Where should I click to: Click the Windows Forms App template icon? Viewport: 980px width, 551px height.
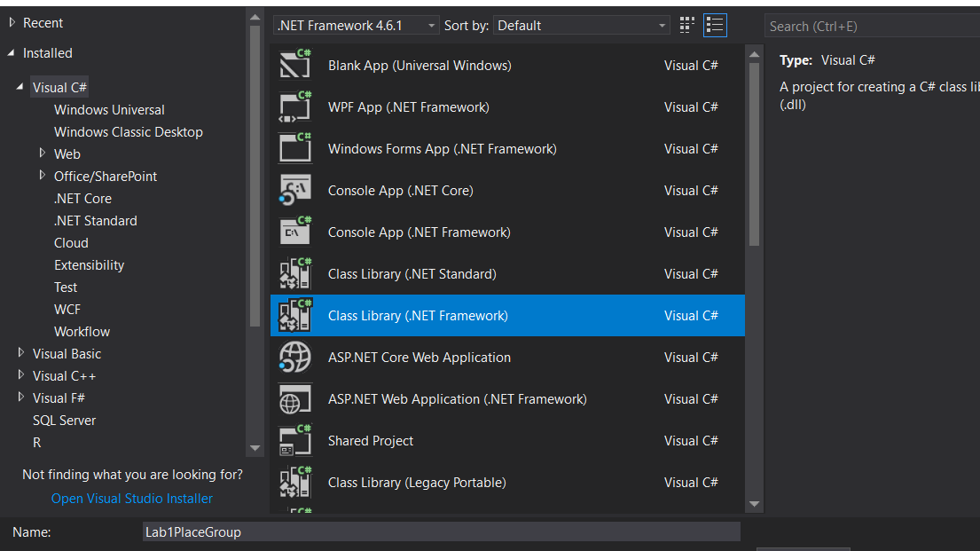(295, 149)
